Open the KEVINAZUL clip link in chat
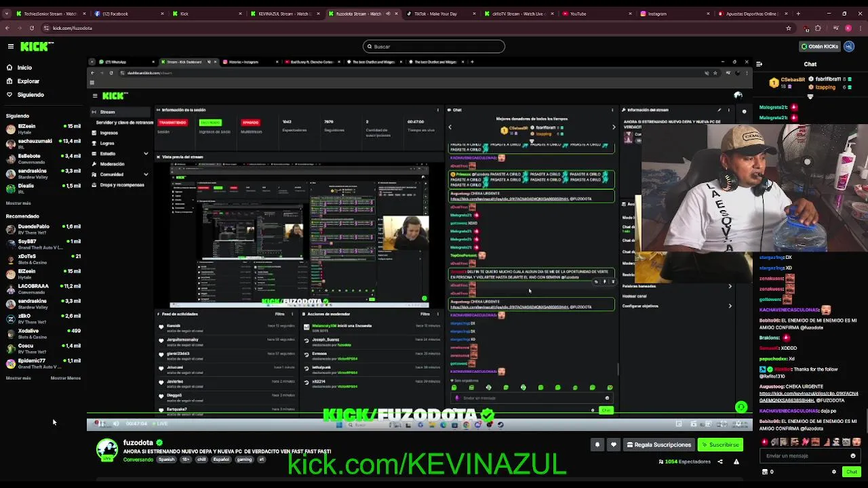 (x=809, y=396)
